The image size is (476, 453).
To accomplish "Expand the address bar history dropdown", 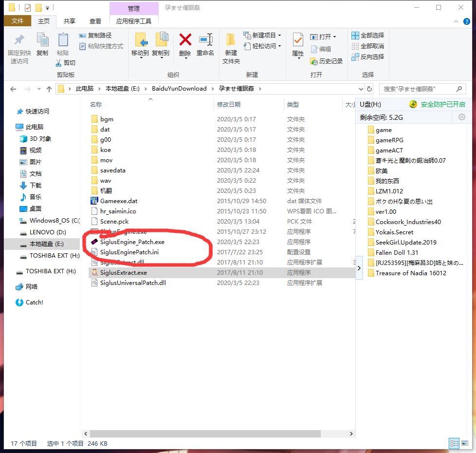I will 361,89.
